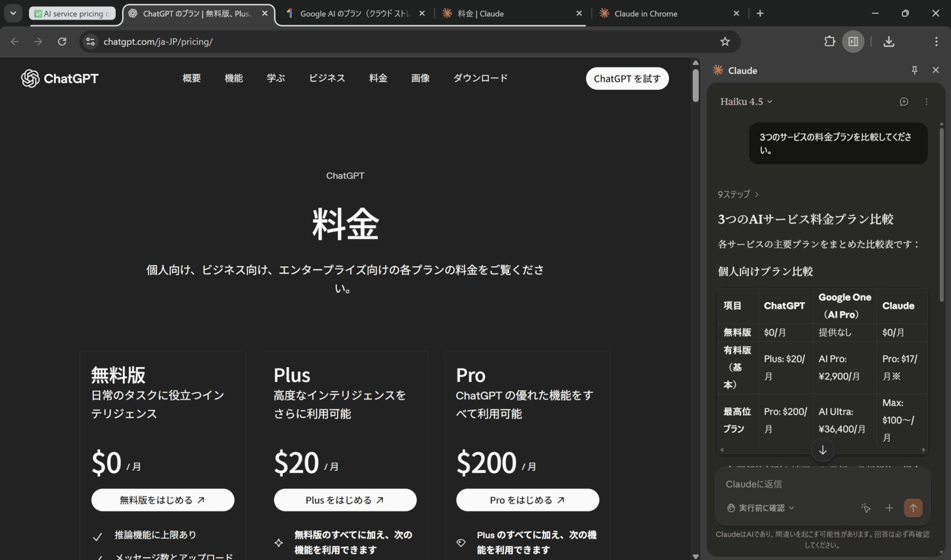The height and width of the screenshot is (560, 951).
Task: Open the Chrome extensions puzzle icon
Action: (x=829, y=42)
